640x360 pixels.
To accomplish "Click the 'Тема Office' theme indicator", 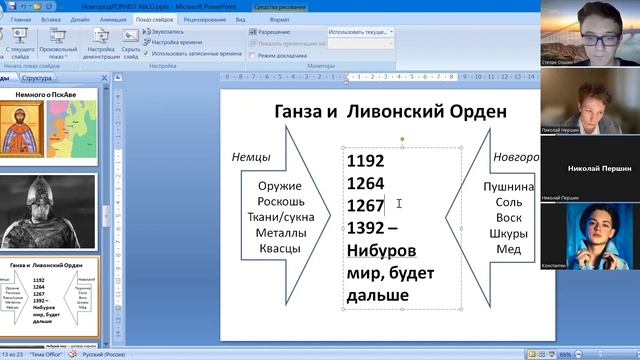I will pos(46,354).
